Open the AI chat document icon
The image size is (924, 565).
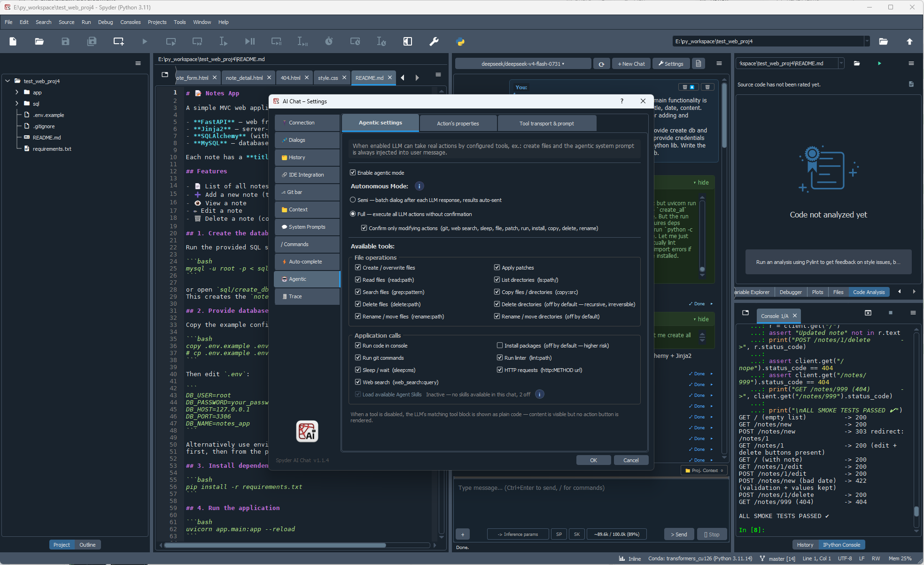[699, 64]
